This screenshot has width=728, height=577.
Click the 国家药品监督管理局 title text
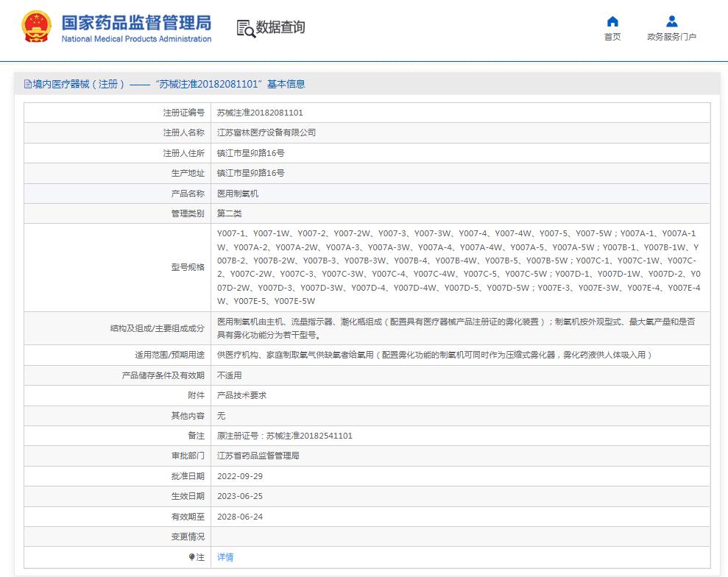tap(135, 21)
